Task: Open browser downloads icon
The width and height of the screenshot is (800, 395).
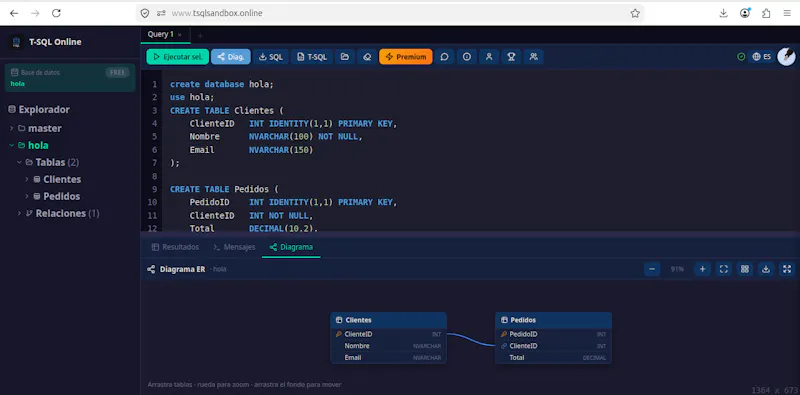Action: click(x=723, y=13)
